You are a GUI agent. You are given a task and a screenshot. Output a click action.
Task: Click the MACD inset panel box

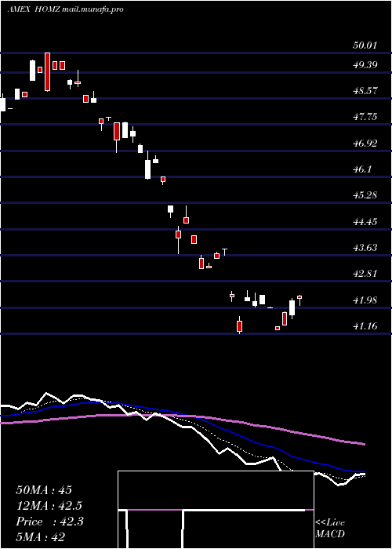[x=216, y=510]
